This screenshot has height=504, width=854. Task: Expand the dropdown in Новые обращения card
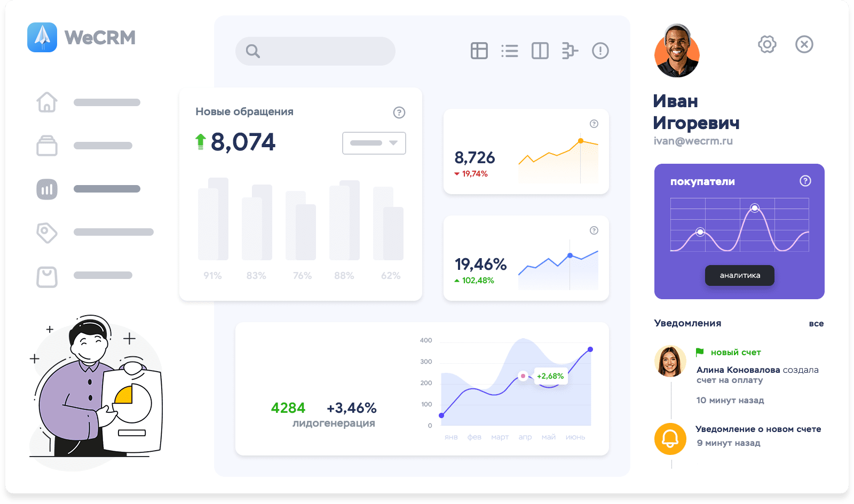374,143
